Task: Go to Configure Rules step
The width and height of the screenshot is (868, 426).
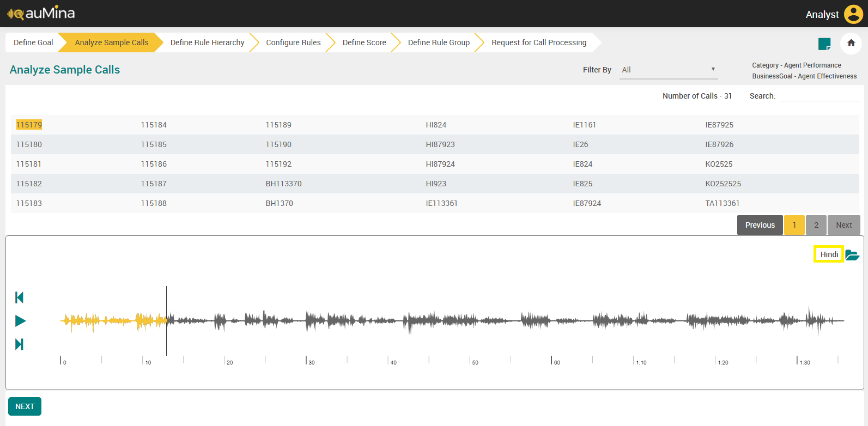Action: pos(293,42)
